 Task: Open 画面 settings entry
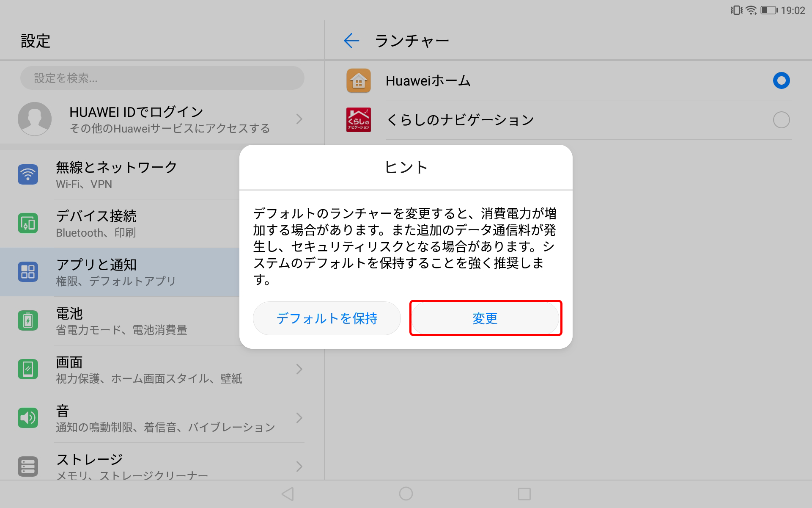[162, 369]
